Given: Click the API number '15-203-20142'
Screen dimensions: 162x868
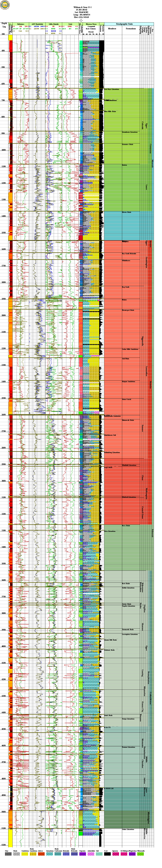Looking at the screenshot, I should click(x=81, y=10).
